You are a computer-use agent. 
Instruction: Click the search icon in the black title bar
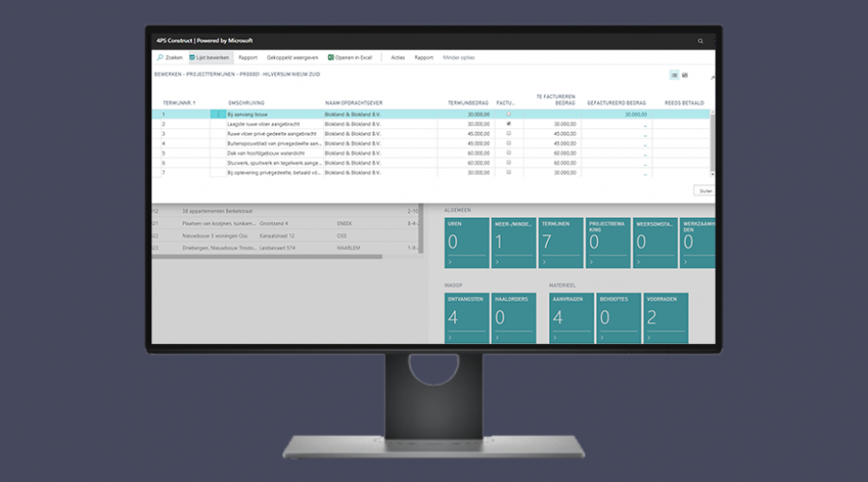click(700, 40)
